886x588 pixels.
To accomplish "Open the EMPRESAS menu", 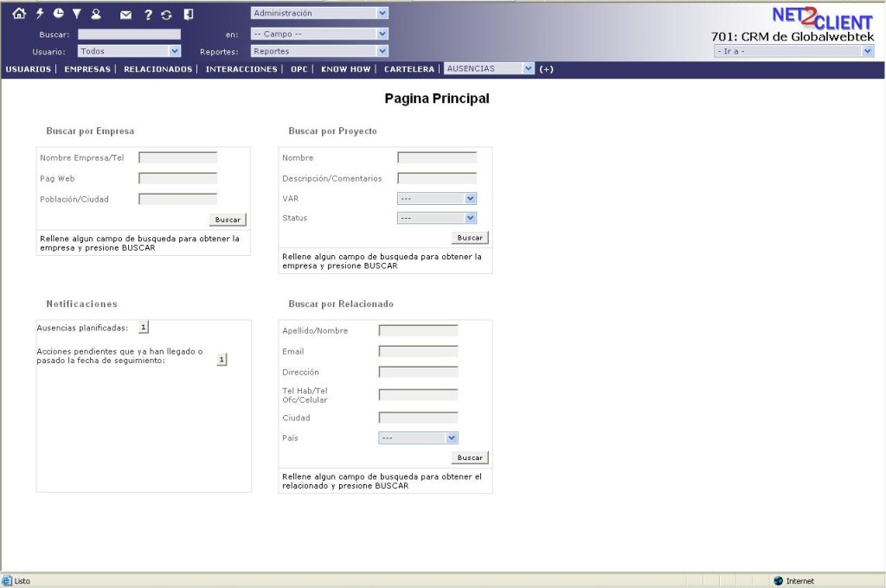I will coord(87,69).
